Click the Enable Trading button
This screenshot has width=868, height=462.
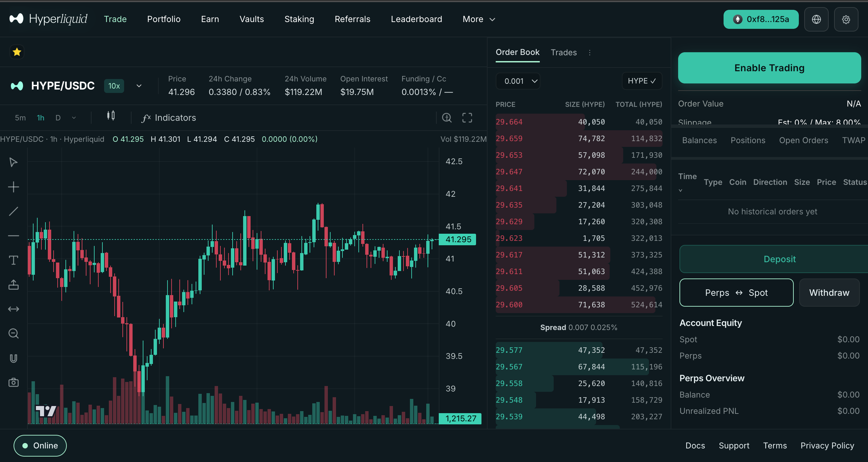click(x=769, y=68)
